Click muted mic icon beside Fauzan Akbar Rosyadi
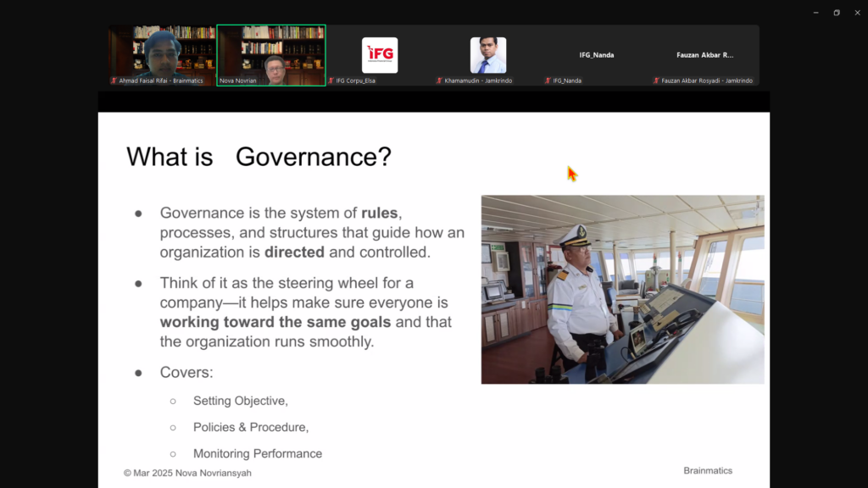Viewport: 868px width, 488px height. [657, 80]
